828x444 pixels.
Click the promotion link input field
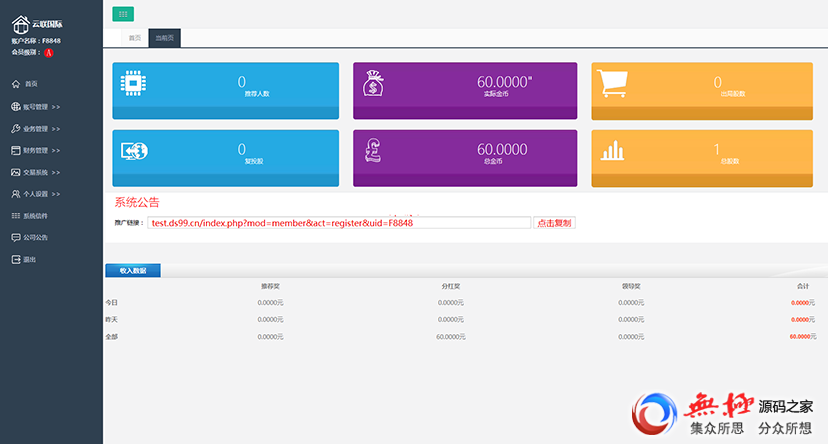(x=338, y=223)
